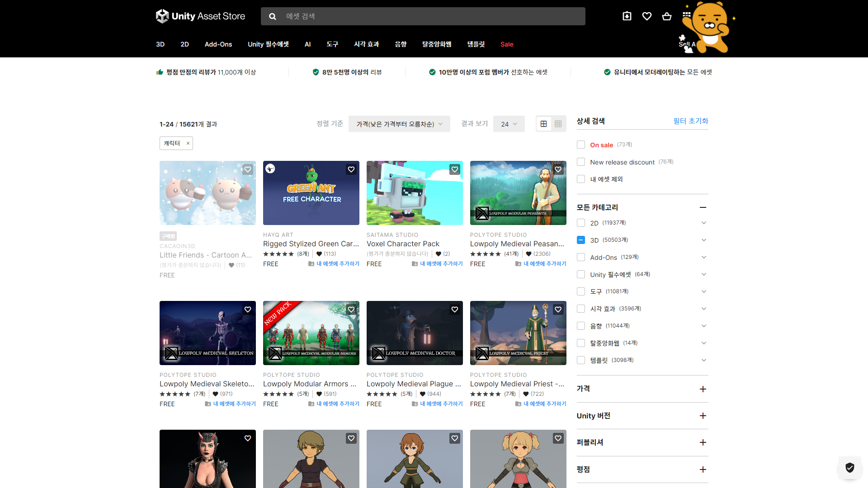The width and height of the screenshot is (868, 488).
Task: Expand the Unity 버전 filter section
Action: (x=703, y=416)
